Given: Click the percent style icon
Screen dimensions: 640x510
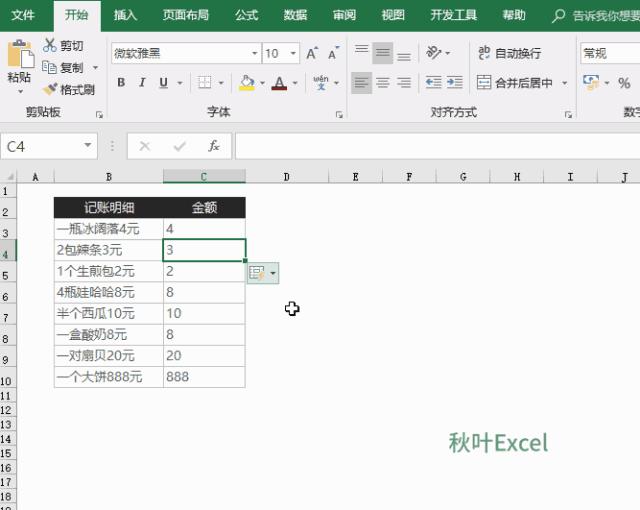Looking at the screenshot, I should (x=624, y=83).
